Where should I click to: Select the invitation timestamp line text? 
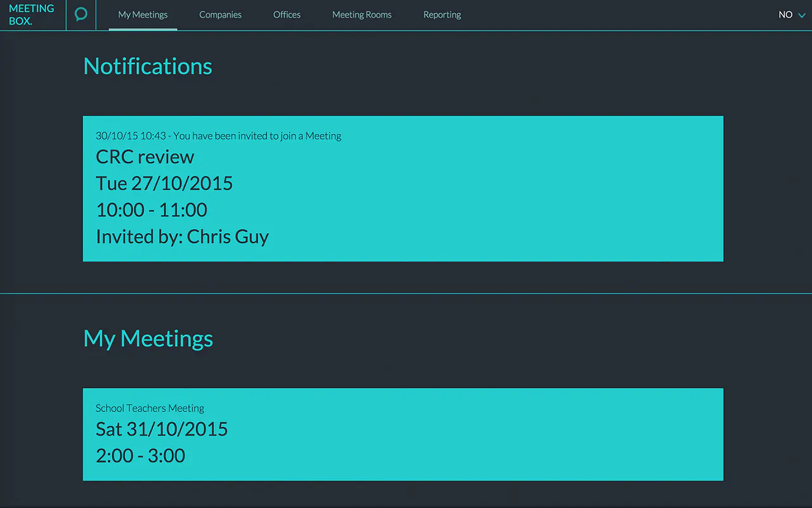tap(218, 136)
